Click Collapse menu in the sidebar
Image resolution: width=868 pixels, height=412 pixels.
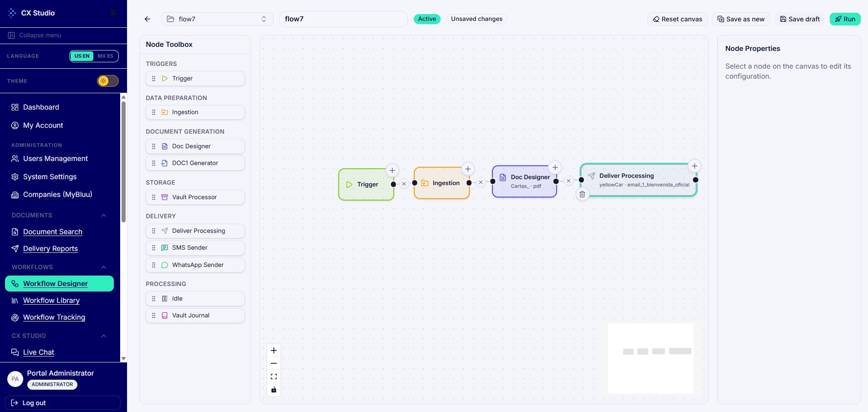click(x=35, y=35)
